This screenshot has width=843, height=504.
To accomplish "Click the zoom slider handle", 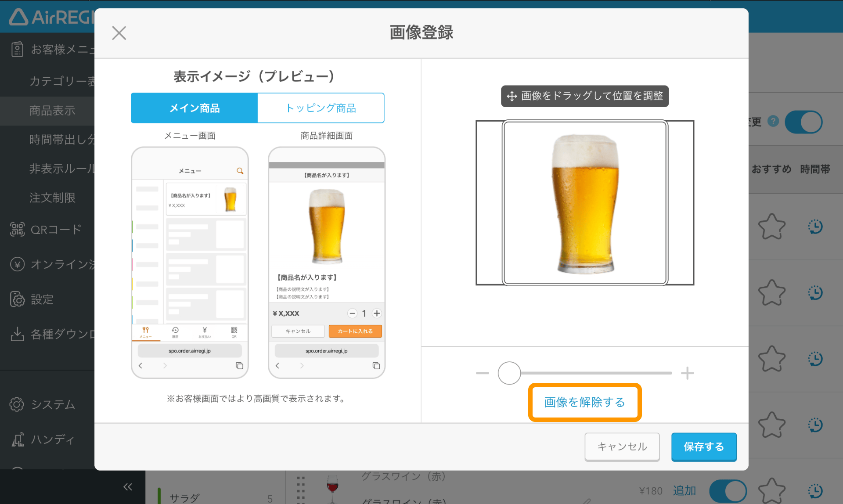I will tap(509, 373).
